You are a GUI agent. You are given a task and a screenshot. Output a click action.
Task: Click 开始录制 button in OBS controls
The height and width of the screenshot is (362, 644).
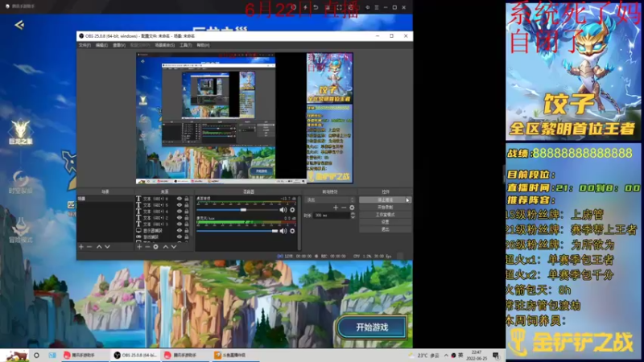coord(385,207)
